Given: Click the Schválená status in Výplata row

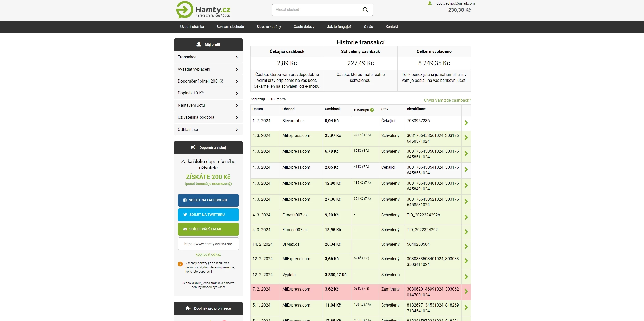Looking at the screenshot, I should click(x=390, y=275).
